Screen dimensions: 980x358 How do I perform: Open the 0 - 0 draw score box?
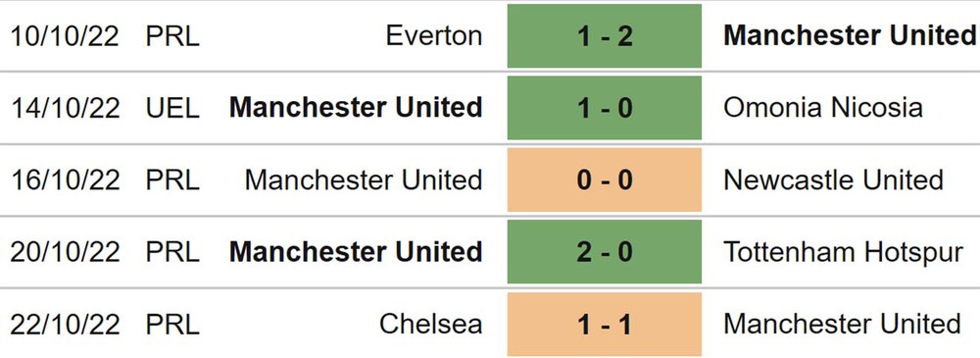(605, 180)
